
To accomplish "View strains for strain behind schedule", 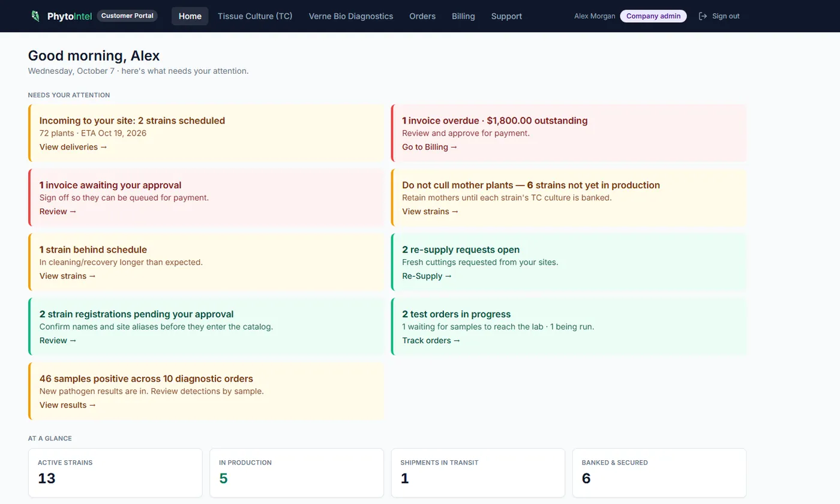I will [68, 276].
